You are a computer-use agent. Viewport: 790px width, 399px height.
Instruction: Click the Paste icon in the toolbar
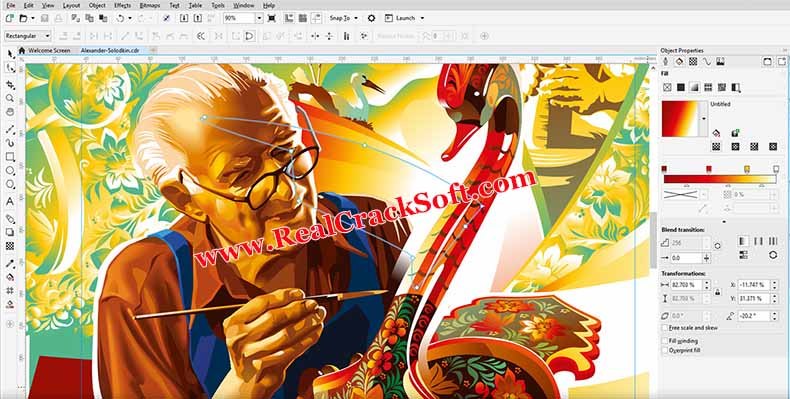pos(103,18)
